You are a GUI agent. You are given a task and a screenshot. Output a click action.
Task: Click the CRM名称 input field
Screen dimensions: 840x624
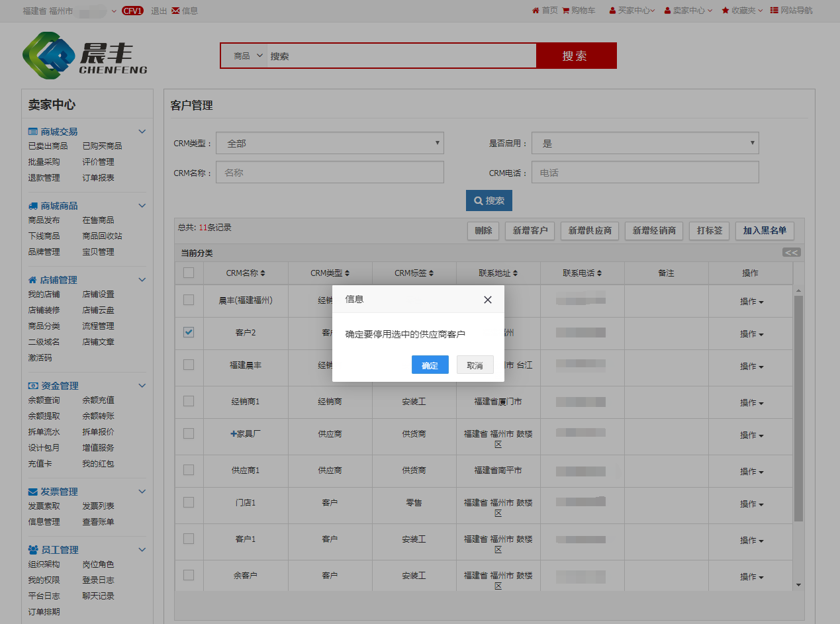[330, 173]
